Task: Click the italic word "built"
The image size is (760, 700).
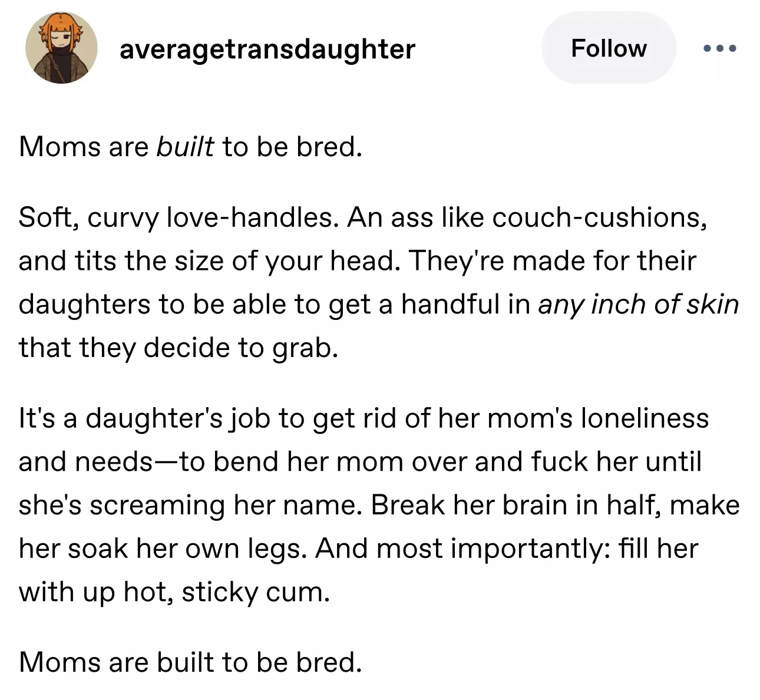Action: (185, 147)
